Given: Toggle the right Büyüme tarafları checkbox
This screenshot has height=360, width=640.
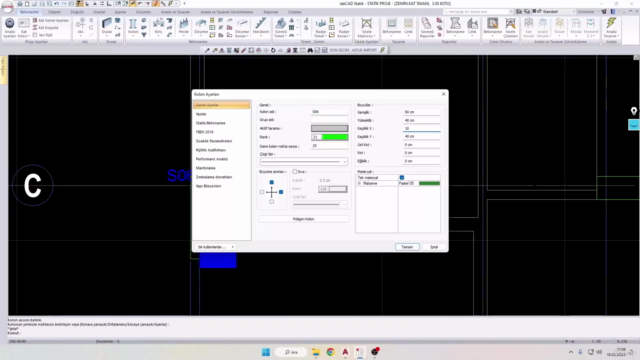Looking at the screenshot, I should point(281,192).
